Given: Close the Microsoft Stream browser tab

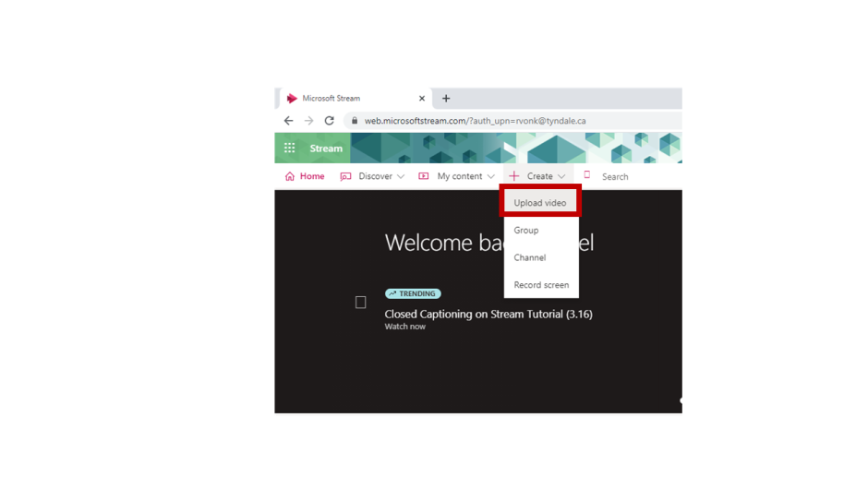Looking at the screenshot, I should pyautogui.click(x=422, y=99).
